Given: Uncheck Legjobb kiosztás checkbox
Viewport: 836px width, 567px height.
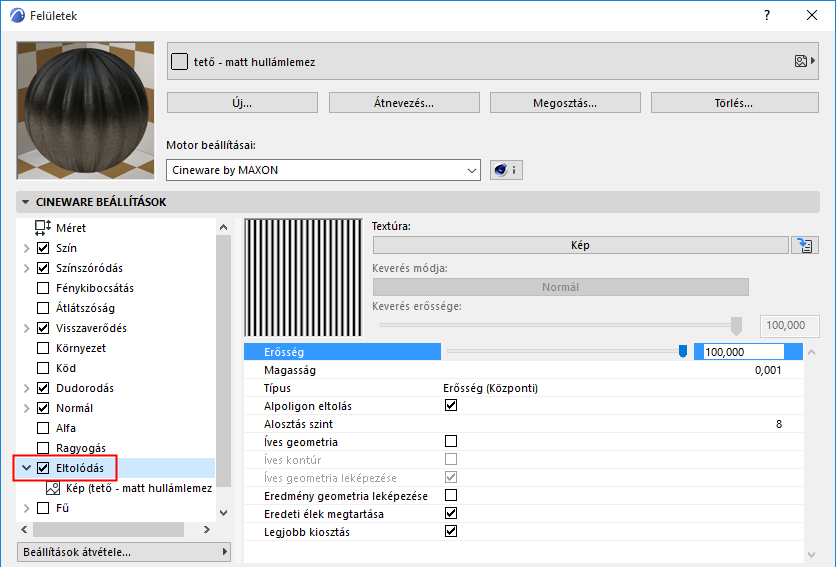Looking at the screenshot, I should pyautogui.click(x=451, y=531).
